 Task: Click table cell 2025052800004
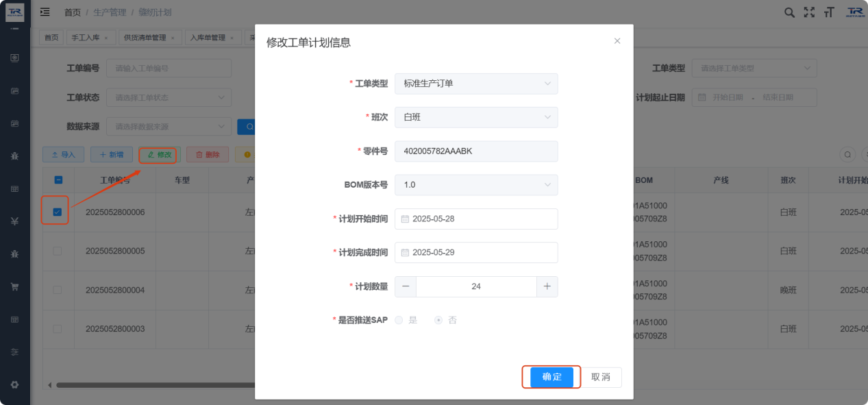point(115,290)
